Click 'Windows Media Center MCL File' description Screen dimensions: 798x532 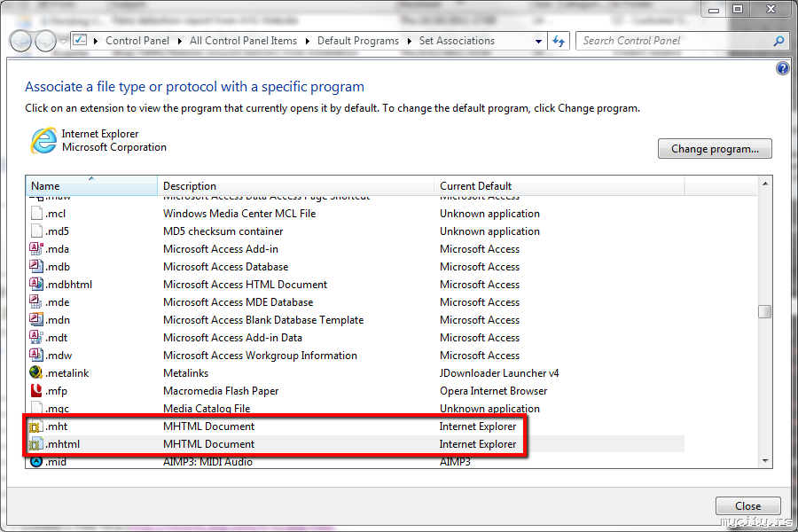click(x=239, y=214)
